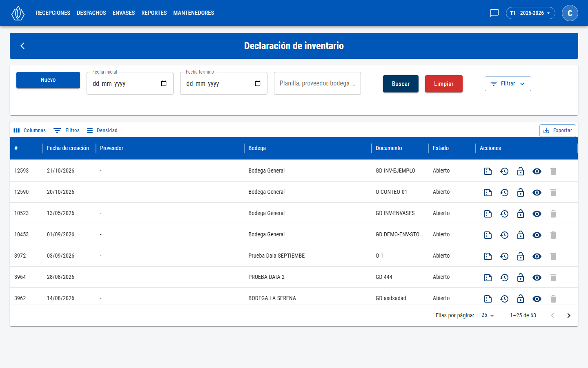Delete record 12590 with trash icon
The height and width of the screenshot is (368, 588).
pos(553,193)
